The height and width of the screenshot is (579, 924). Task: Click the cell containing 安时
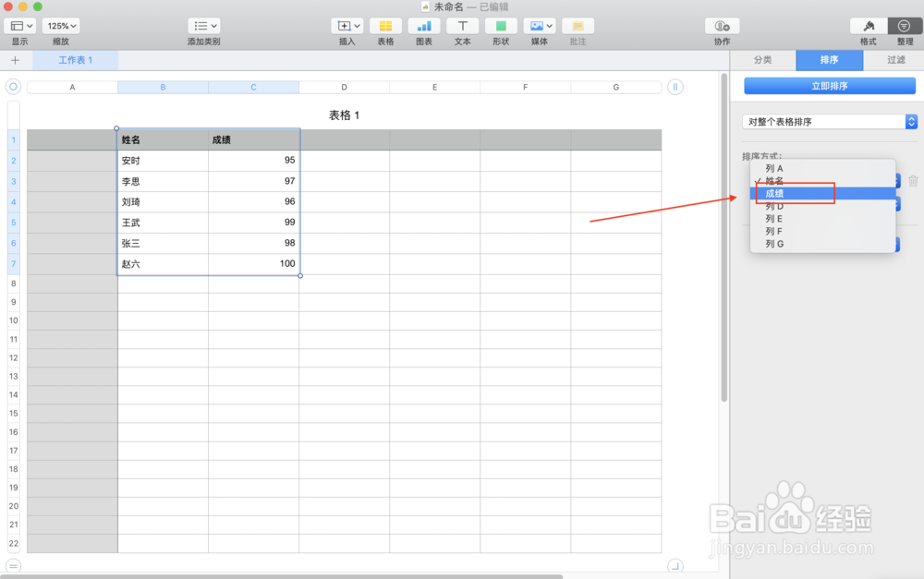[164, 161]
